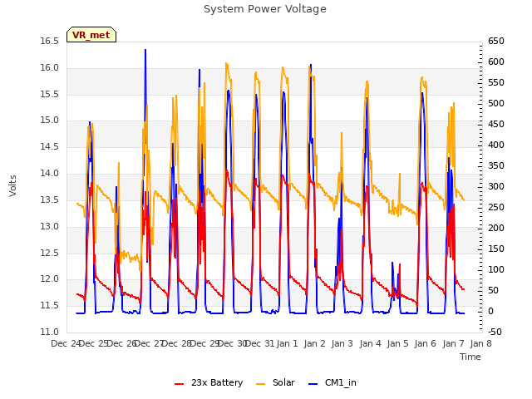This screenshot has height=399, width=532.
Task: Click the Jan 6 date label
Action: (426, 343)
